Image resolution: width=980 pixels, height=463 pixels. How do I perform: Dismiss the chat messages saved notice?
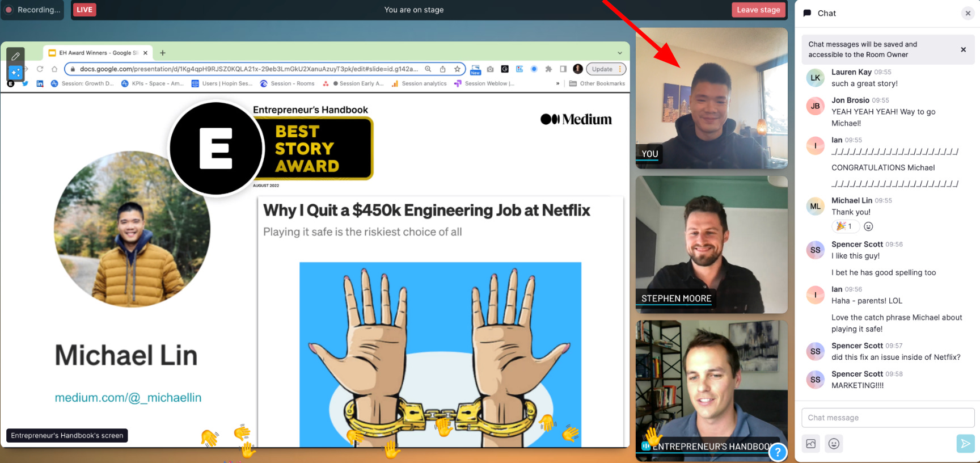click(963, 49)
